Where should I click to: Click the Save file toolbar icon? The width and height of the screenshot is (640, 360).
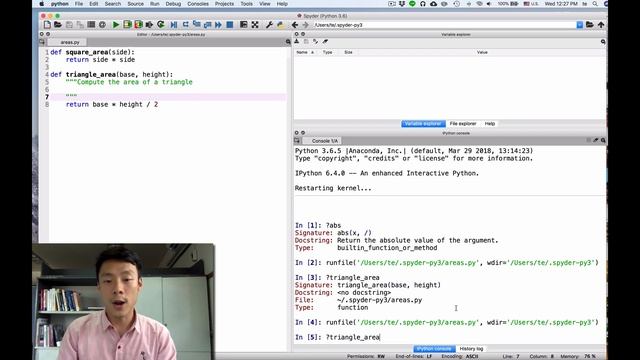(69, 25)
